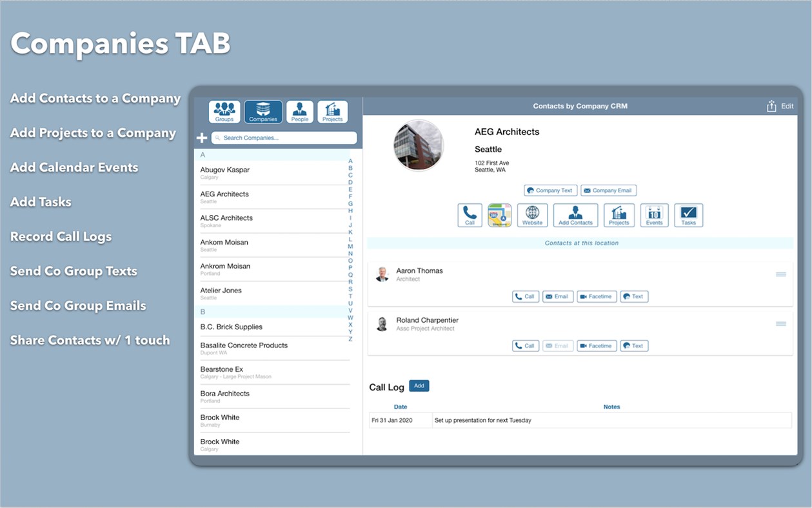The image size is (812, 508).
Task: Send a Company Text
Action: pos(550,190)
